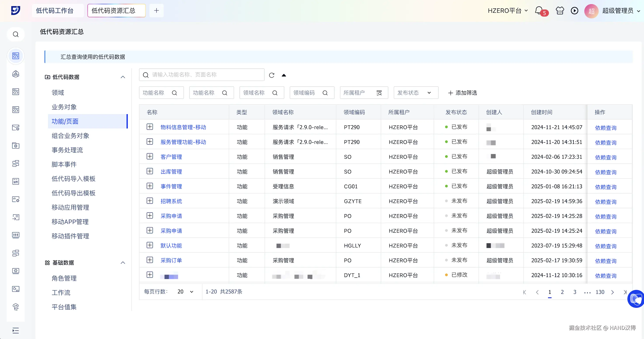Screen dimensions: 644x339
Task: Click the notification bell icon
Action: coord(539,10)
